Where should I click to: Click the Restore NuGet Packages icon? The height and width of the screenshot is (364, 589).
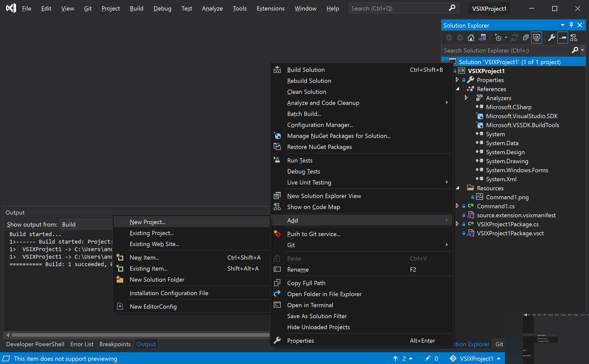278,146
